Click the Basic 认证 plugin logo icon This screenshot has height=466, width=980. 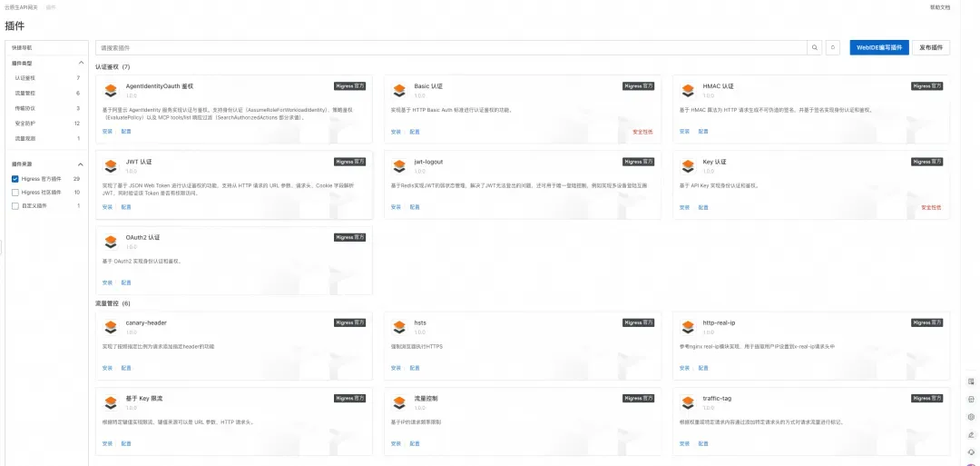399,91
